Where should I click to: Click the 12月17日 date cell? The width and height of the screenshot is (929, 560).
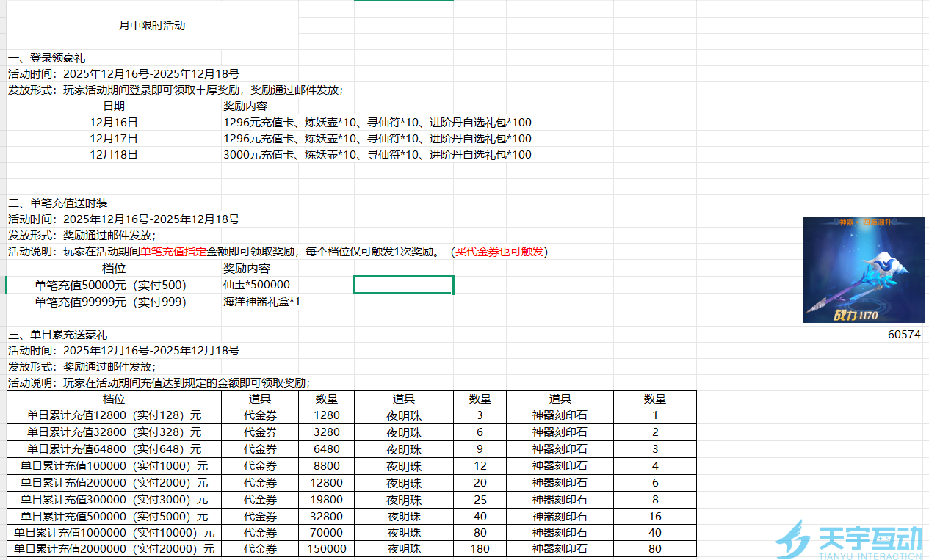pyautogui.click(x=114, y=139)
